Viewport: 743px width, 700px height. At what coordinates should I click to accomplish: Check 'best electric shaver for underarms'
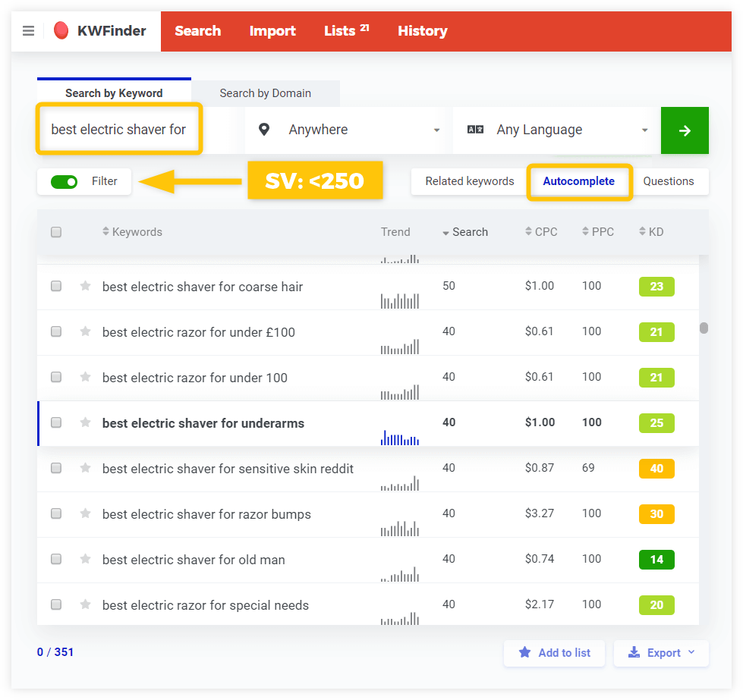pyautogui.click(x=56, y=422)
